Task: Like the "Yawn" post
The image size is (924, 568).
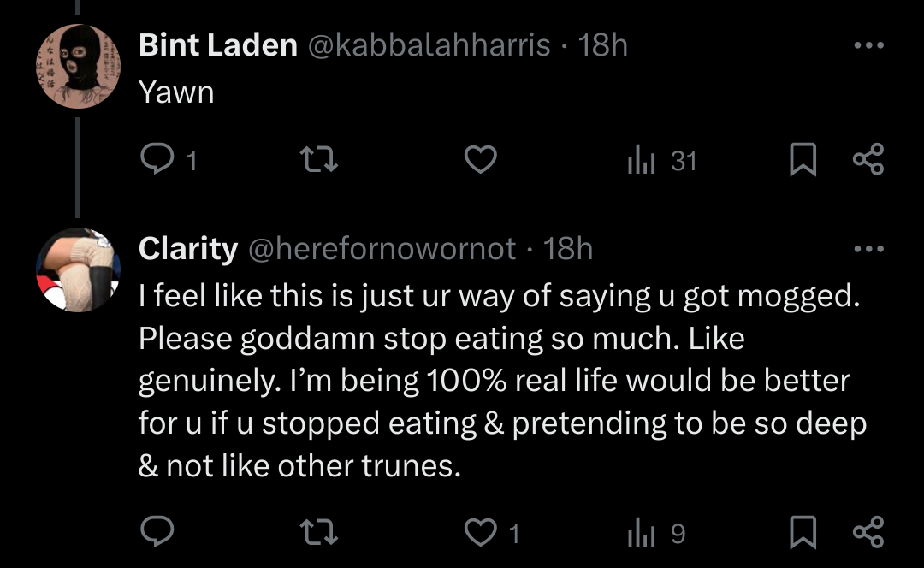Action: 480,160
